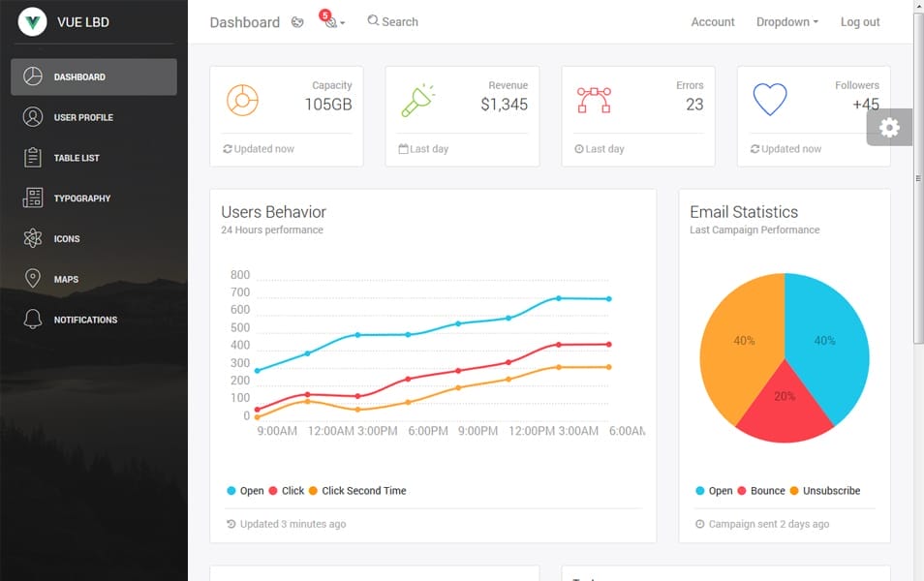Click the 40% orange slice of the pie chart

pos(744,341)
